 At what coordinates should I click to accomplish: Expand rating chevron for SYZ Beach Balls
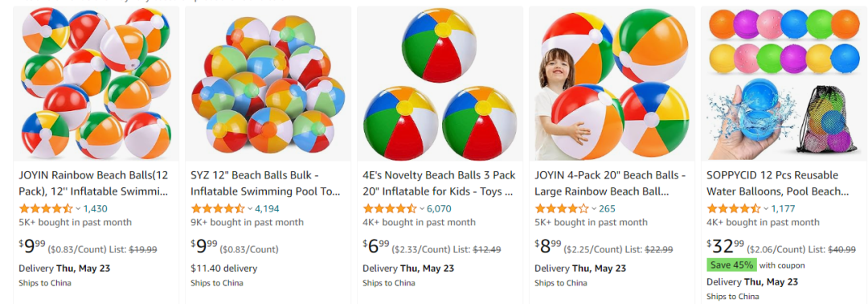(250, 209)
